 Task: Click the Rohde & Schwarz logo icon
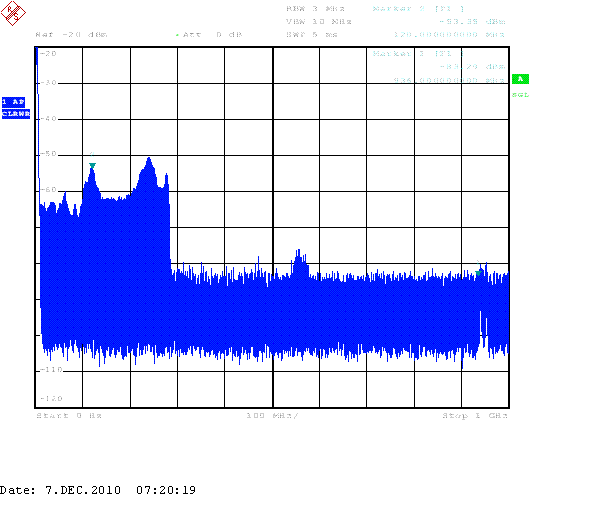coord(16,17)
